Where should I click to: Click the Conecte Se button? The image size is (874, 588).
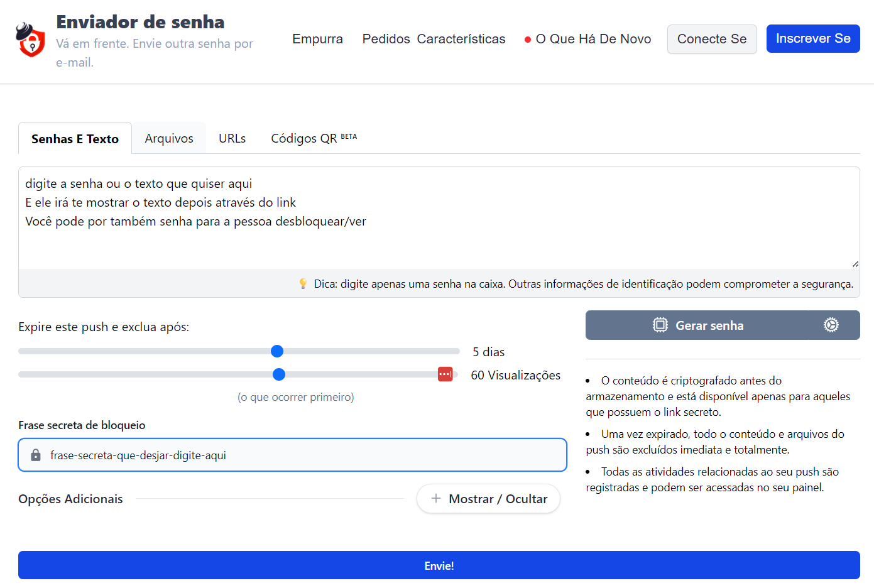pos(712,38)
